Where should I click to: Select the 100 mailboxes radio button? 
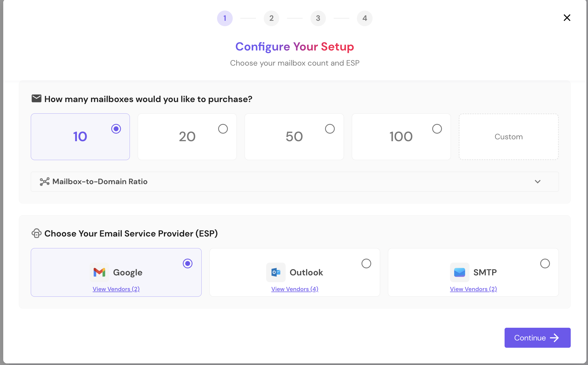437,129
